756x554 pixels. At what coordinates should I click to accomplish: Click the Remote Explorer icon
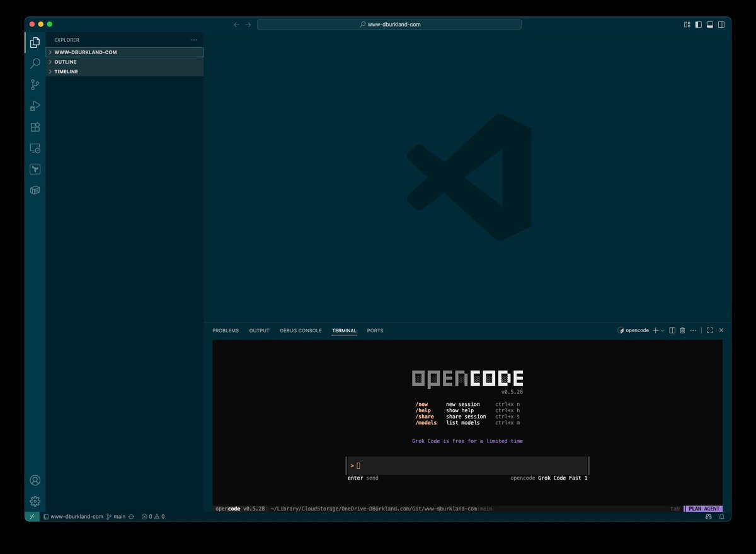click(x=35, y=148)
